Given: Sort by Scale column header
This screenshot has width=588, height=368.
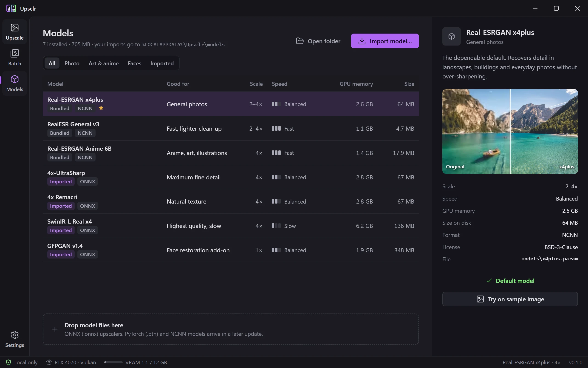Looking at the screenshot, I should [x=256, y=84].
